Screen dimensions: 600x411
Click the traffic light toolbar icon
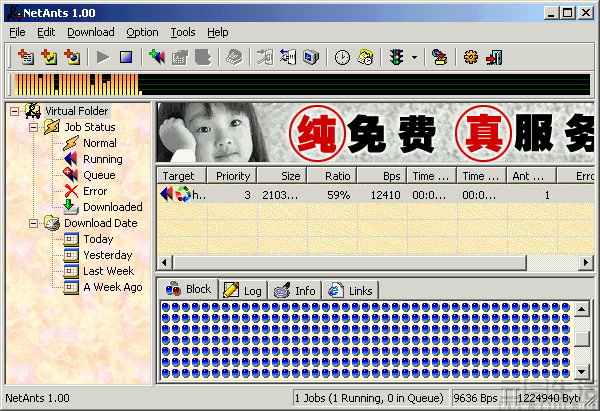397,57
